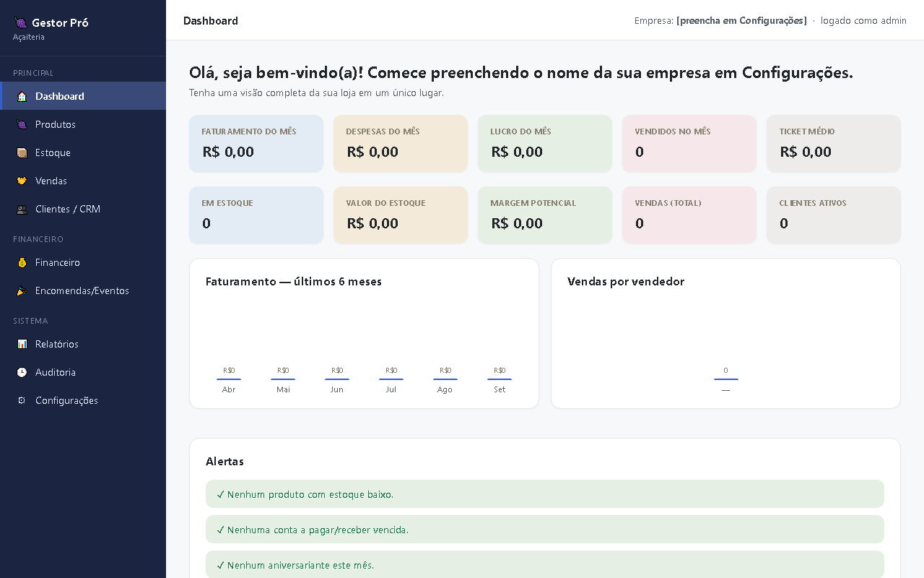The width and height of the screenshot is (924, 578).
Task: Click the Produtos grape icon
Action: pos(22,124)
